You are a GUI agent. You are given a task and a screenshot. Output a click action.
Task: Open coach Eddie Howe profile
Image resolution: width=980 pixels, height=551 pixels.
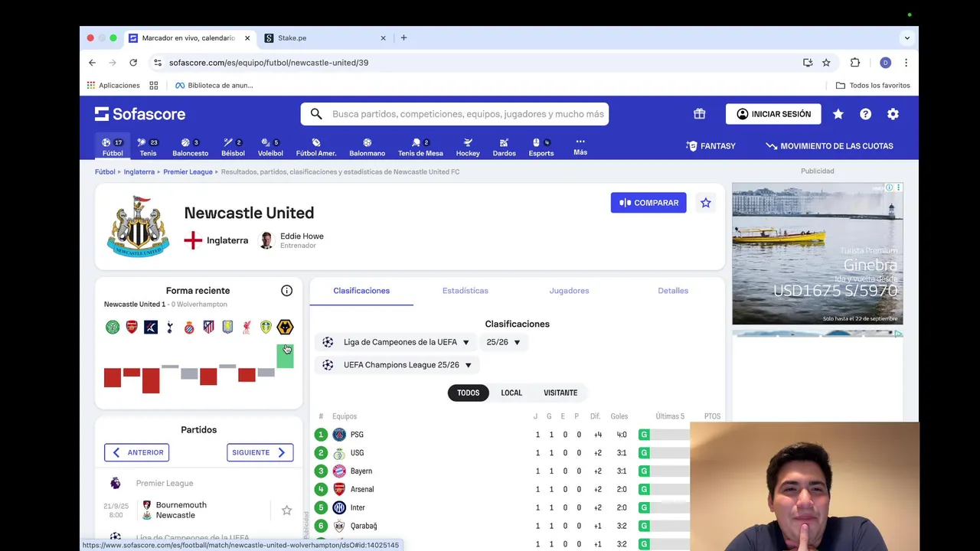click(x=292, y=240)
